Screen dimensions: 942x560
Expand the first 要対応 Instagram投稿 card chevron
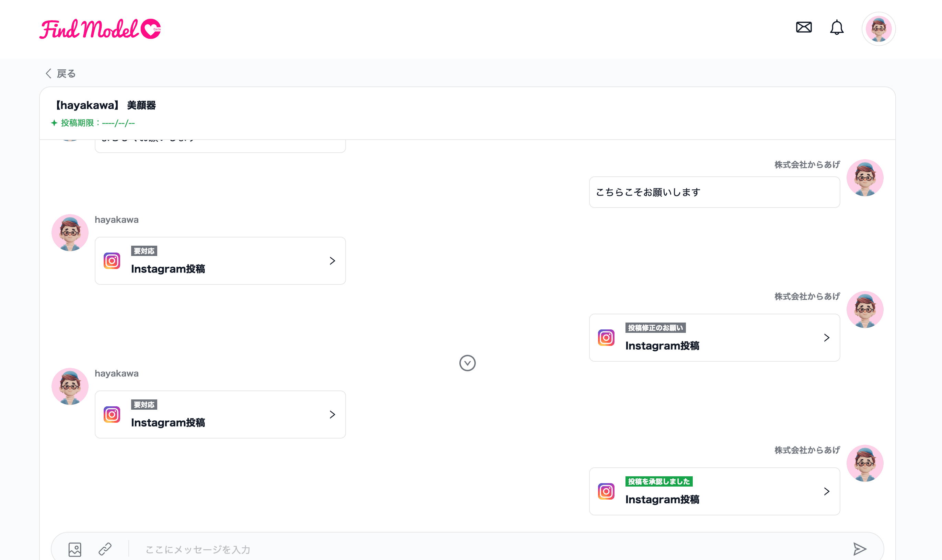333,260
